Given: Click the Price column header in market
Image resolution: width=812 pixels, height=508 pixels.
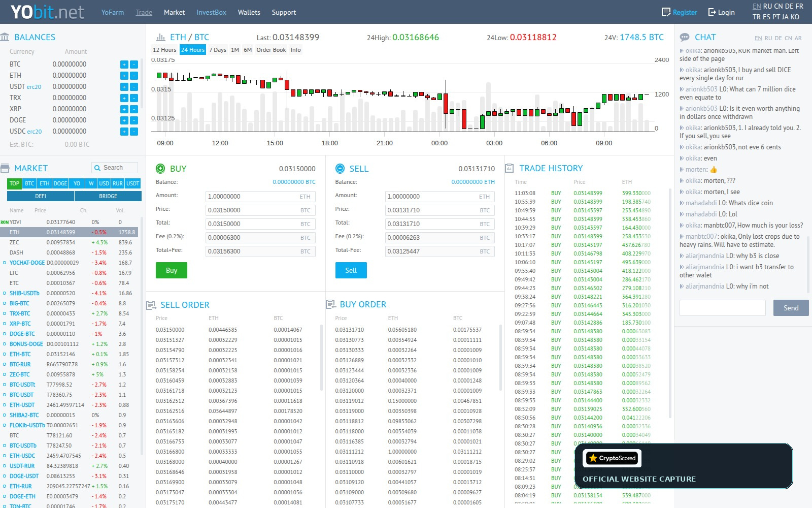Looking at the screenshot, I should coord(40,210).
